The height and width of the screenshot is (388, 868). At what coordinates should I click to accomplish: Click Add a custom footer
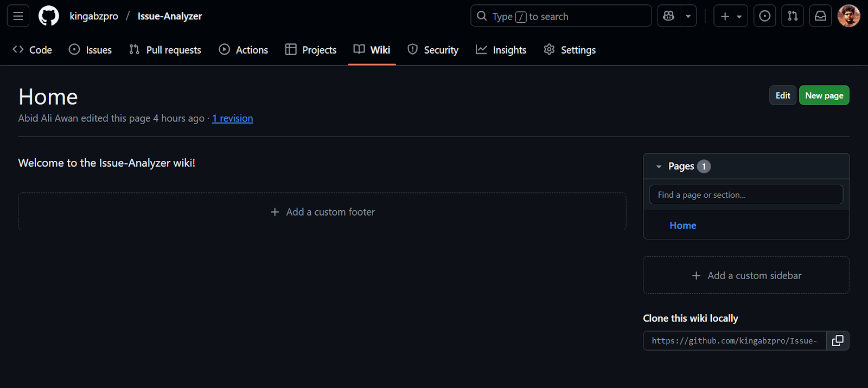[x=322, y=212]
